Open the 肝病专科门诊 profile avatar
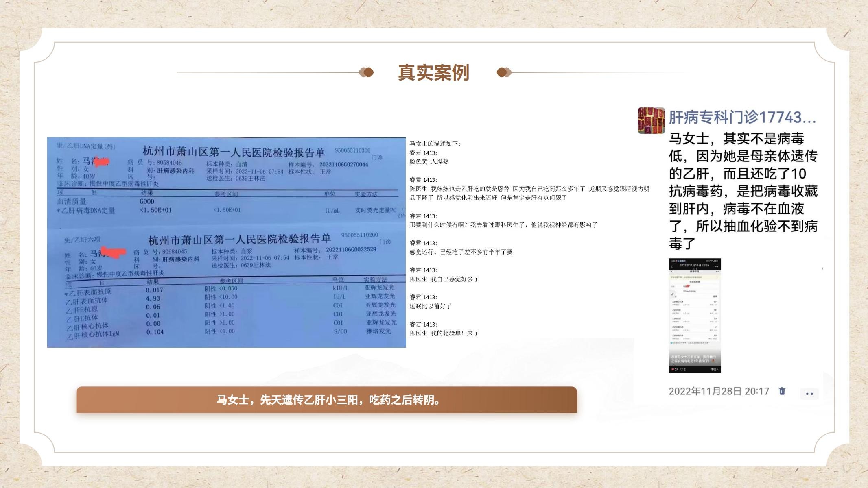868x488 pixels. [x=651, y=120]
